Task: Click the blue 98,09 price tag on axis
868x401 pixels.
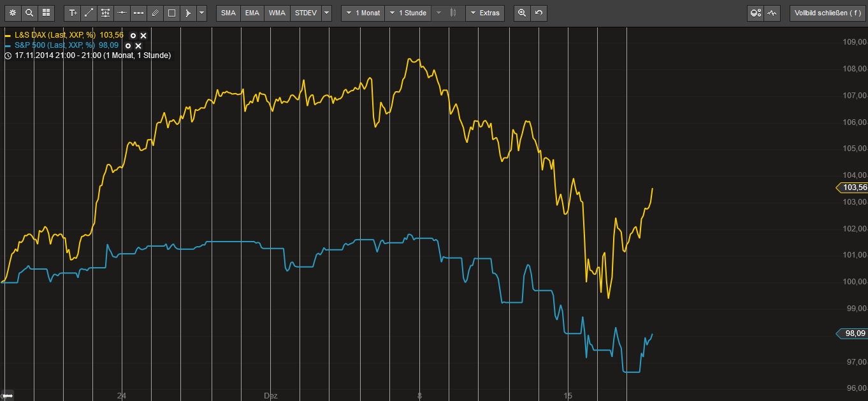Action: point(852,333)
